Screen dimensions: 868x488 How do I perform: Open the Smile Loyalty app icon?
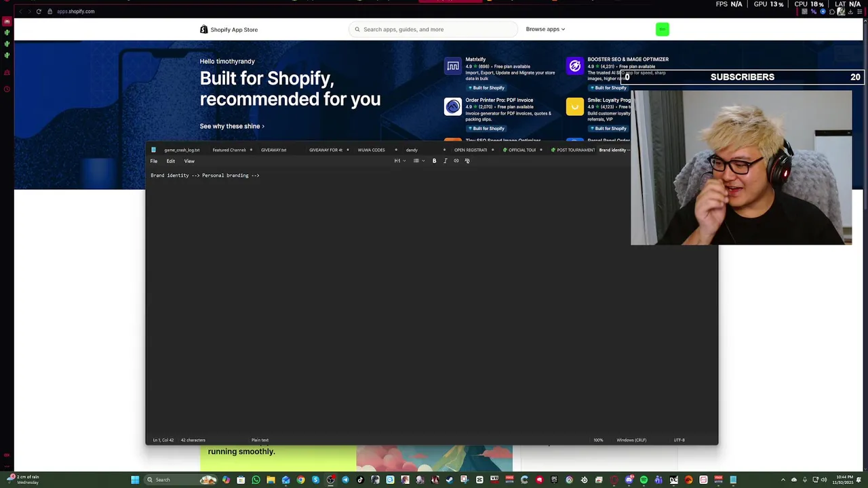tap(575, 106)
